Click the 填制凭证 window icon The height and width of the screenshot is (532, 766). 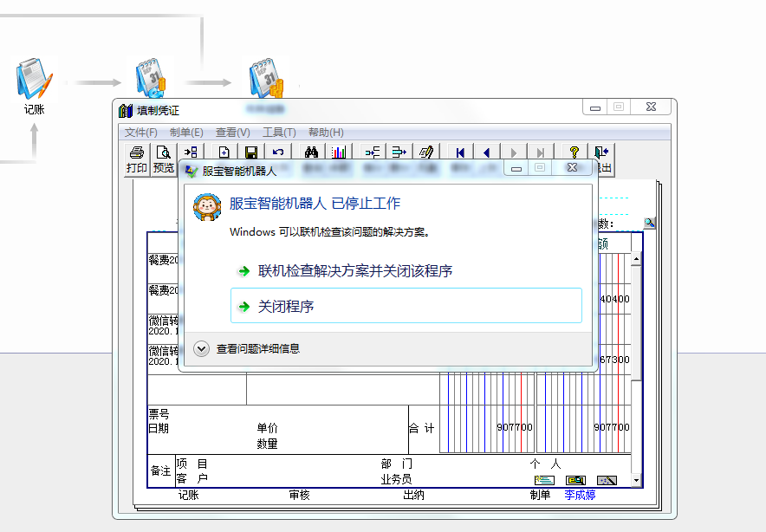click(126, 111)
